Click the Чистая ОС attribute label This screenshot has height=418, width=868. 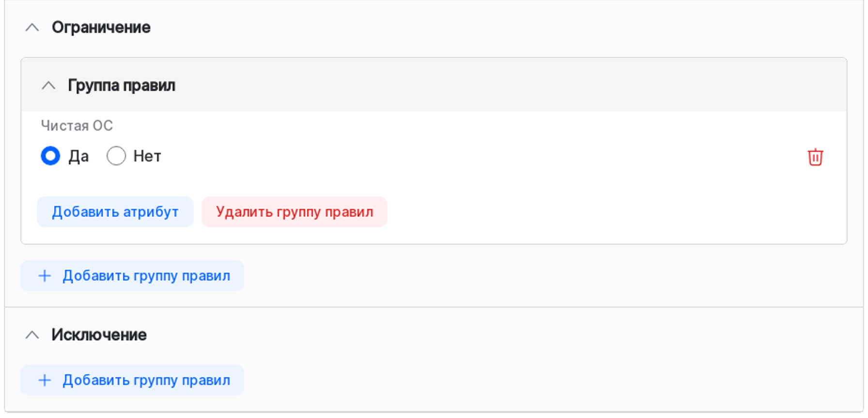point(77,126)
